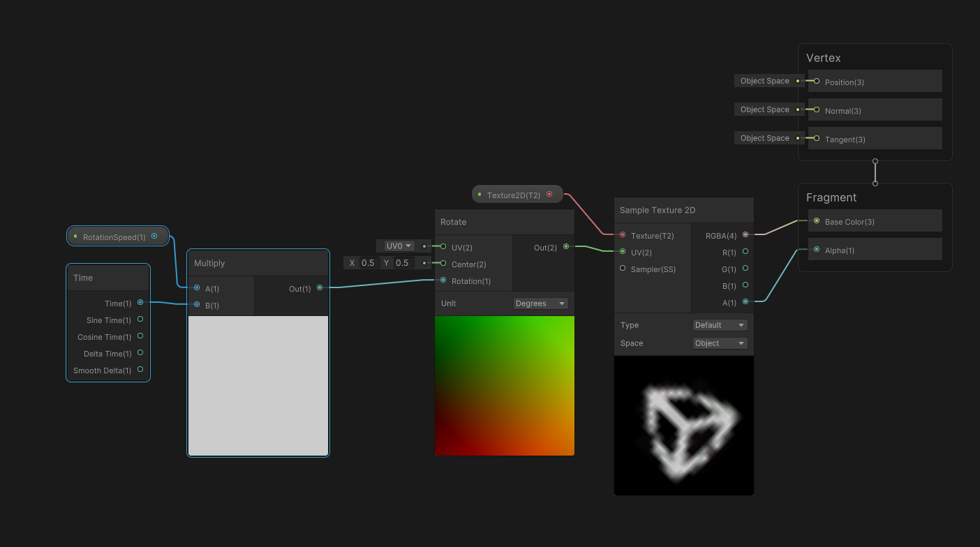Select the RotationSpeed(1) property node

[118, 237]
